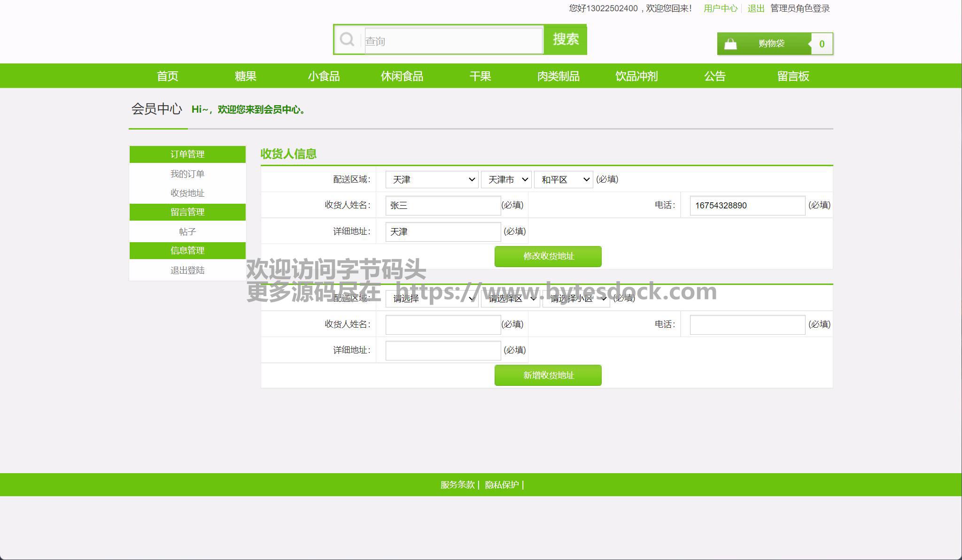Open the 请选择区 dropdown
The height and width of the screenshot is (560, 962).
(510, 299)
